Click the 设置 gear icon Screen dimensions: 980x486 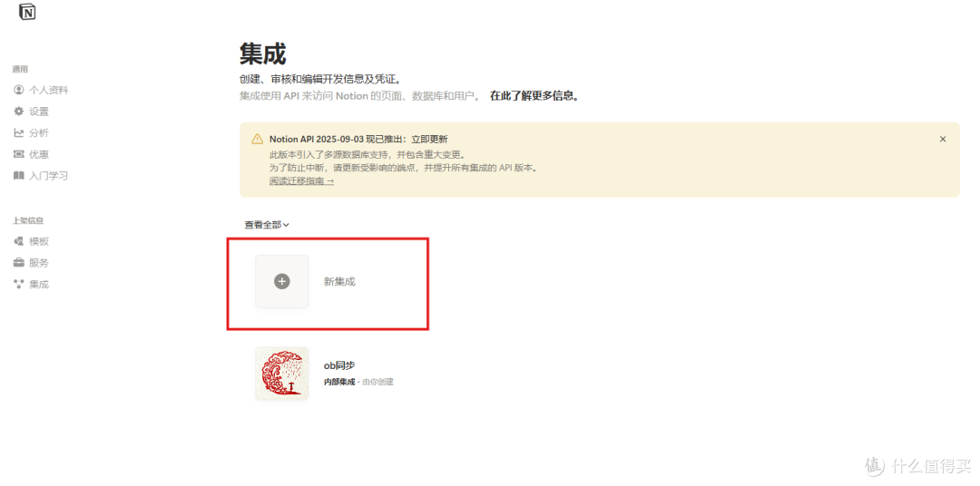(19, 112)
